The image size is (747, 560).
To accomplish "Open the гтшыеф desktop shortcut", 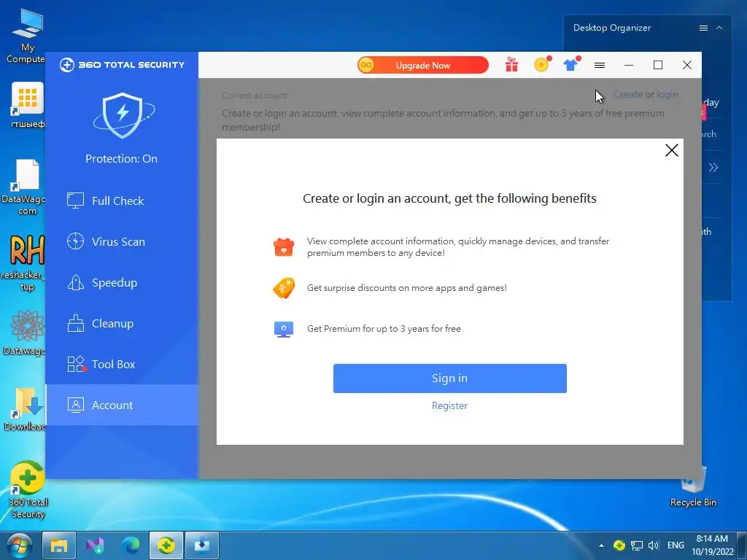I will pos(27,105).
